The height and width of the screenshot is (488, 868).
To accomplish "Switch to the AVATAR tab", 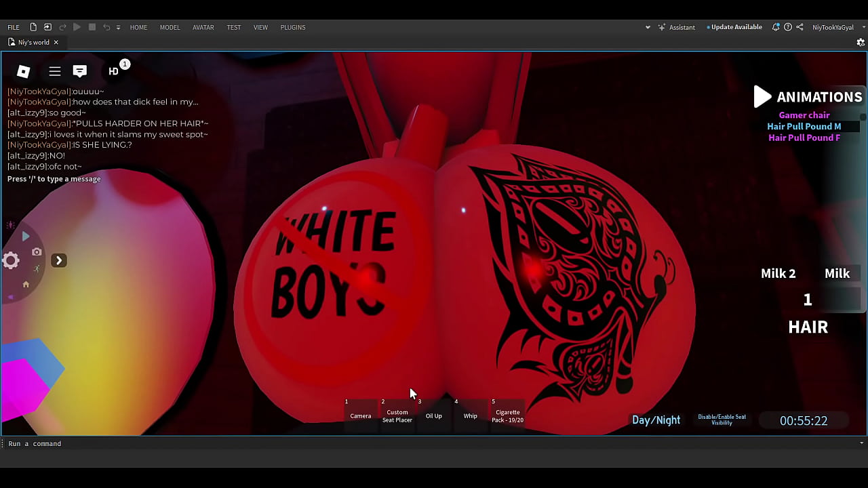I will tap(203, 27).
